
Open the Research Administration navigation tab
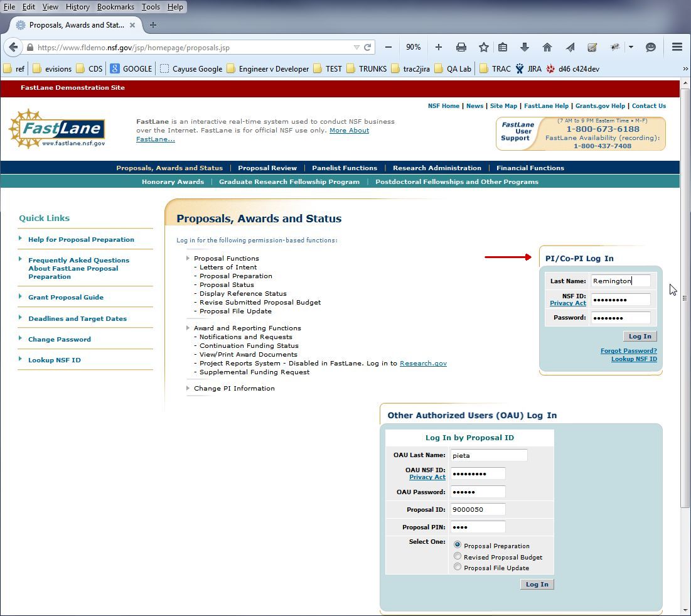[437, 168]
